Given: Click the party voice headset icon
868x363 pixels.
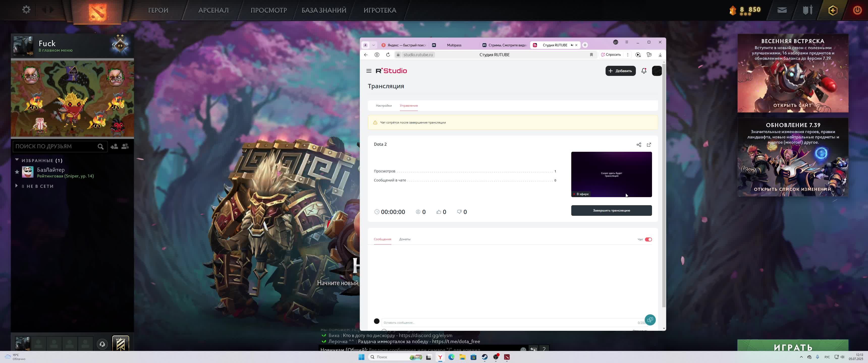Looking at the screenshot, I should 102,344.
